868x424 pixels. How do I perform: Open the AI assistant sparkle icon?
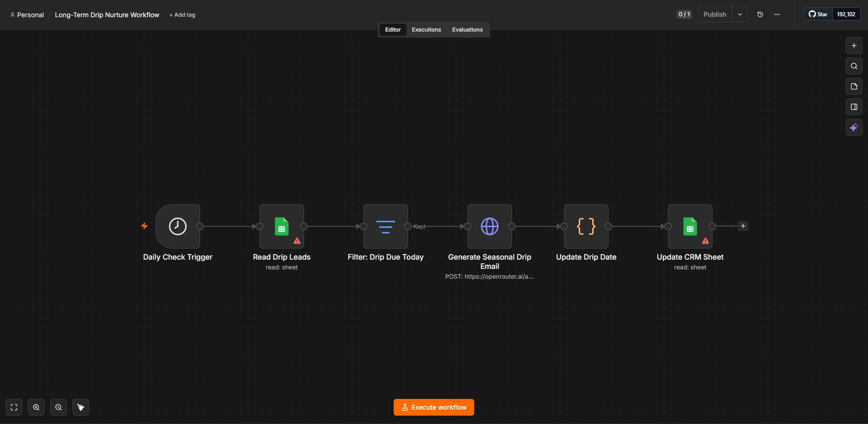(854, 127)
